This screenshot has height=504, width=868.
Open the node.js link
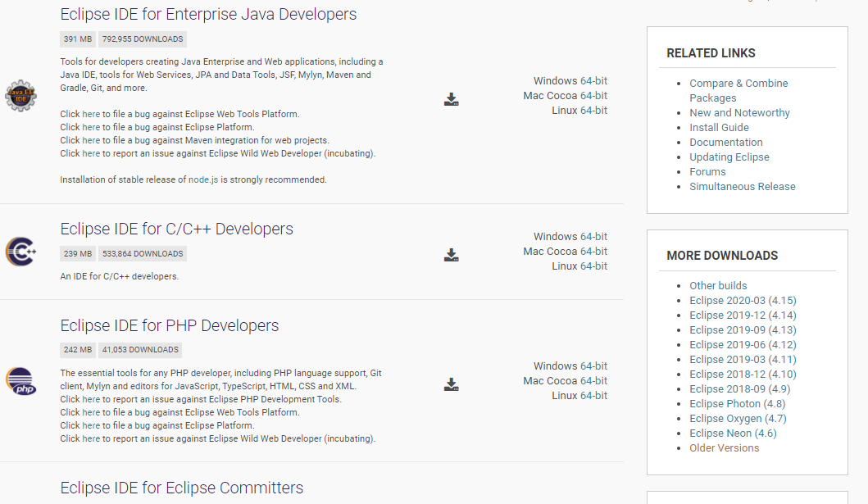click(x=203, y=179)
